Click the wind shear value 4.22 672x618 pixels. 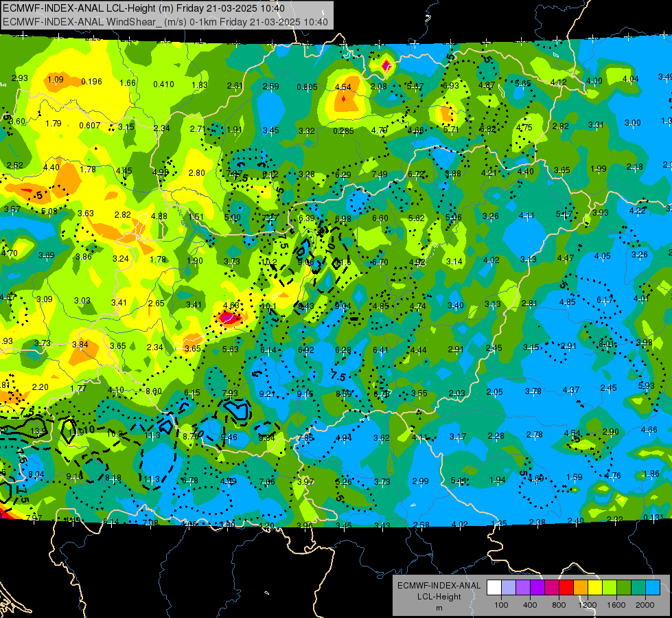tap(638, 211)
